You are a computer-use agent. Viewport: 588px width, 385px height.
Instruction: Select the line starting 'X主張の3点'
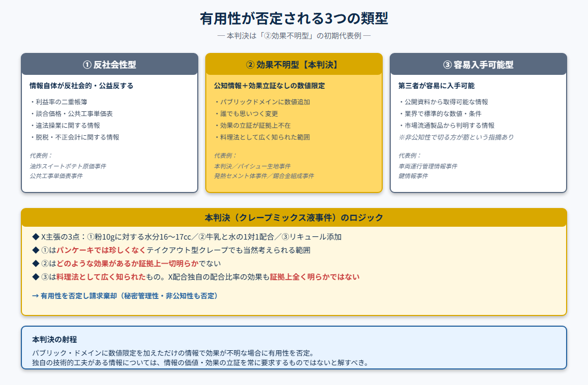(x=187, y=237)
